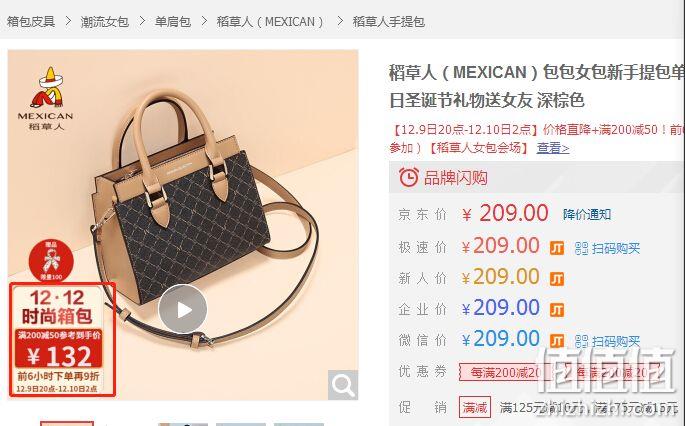685x426 pixels.
Task: Play the product video on the handbag image
Action: pos(183,309)
